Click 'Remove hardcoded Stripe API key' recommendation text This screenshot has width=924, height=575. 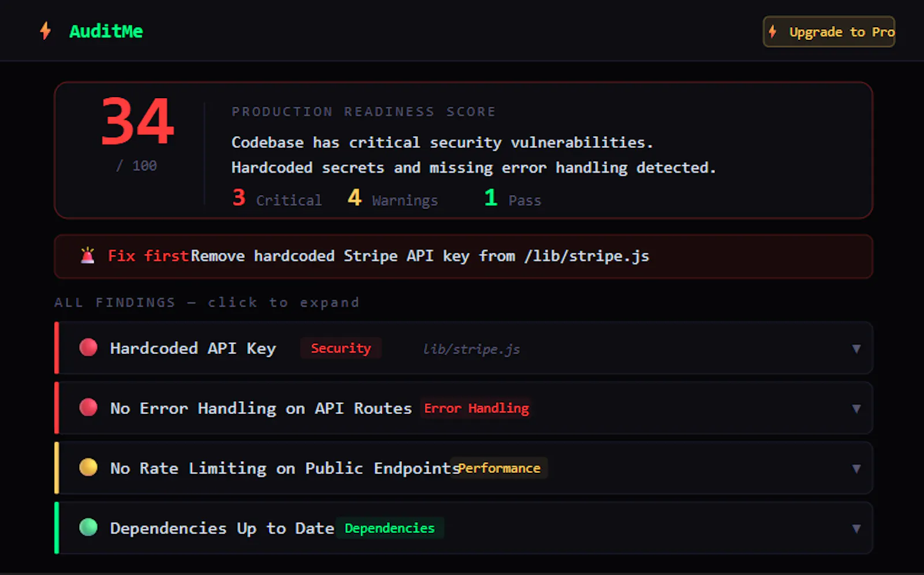pos(420,256)
